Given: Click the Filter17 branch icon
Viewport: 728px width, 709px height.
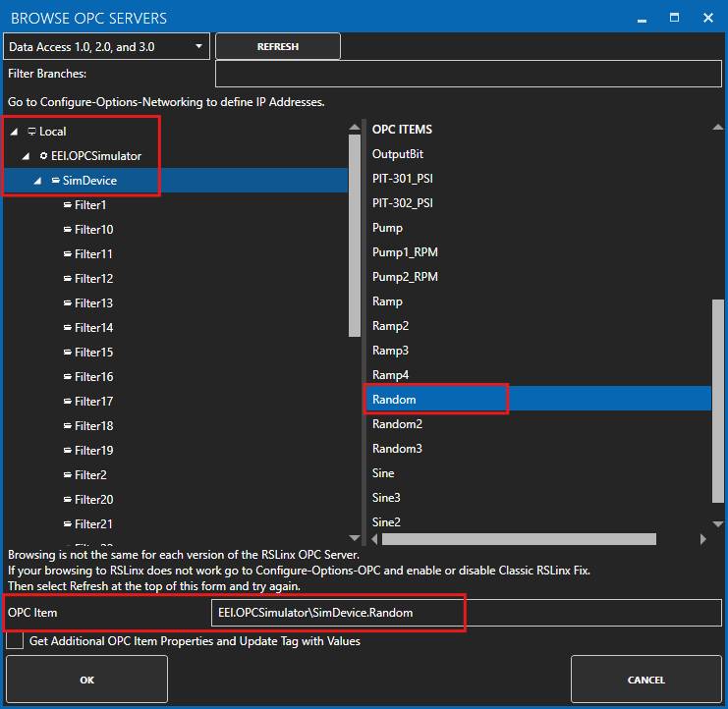Looking at the screenshot, I should pos(68,402).
